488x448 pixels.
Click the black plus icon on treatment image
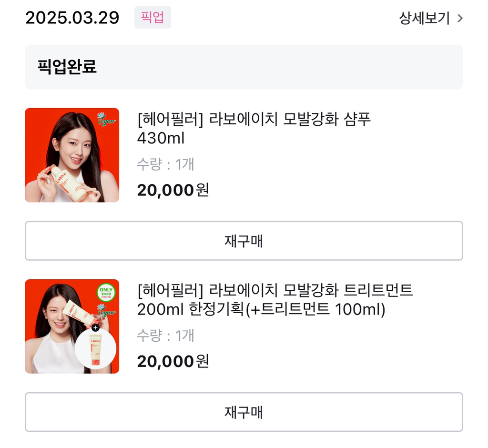pos(95,327)
